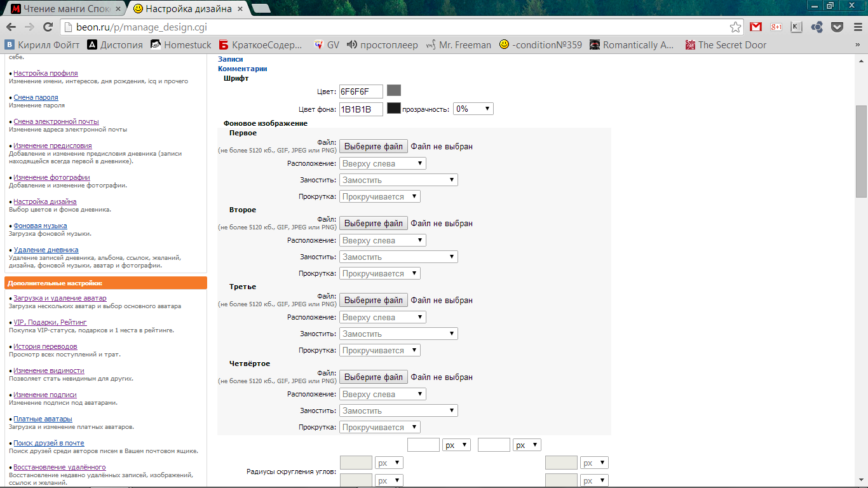The image size is (868, 488).
Task: Open the Chrome hamburger menu
Action: pyautogui.click(x=857, y=27)
